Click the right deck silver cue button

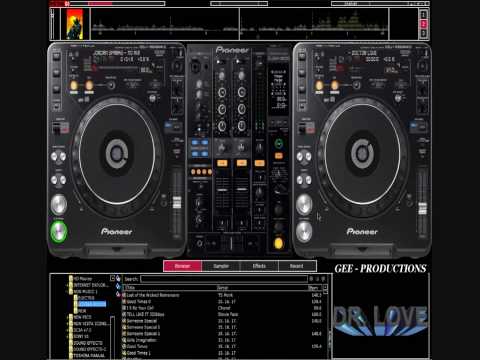[304, 204]
